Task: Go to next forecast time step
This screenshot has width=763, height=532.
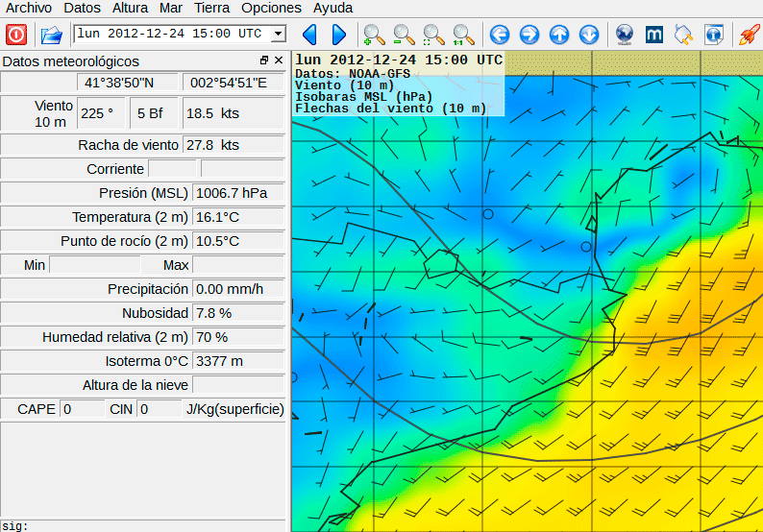Action: pos(338,35)
